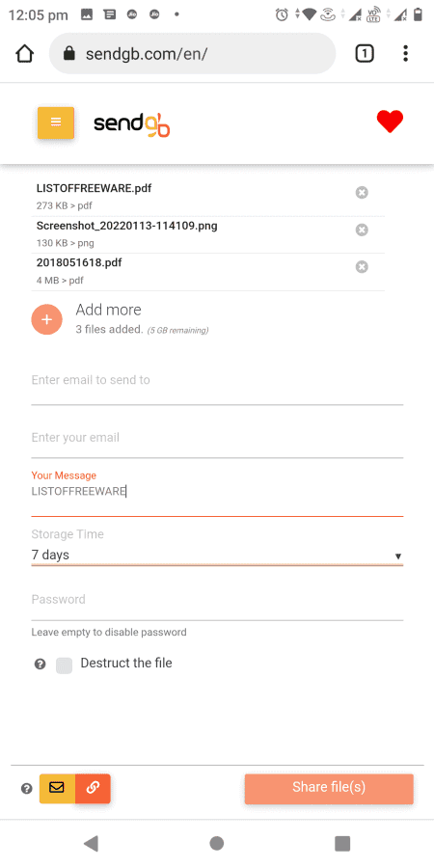Enable the Destruct the file checkbox

coord(65,665)
